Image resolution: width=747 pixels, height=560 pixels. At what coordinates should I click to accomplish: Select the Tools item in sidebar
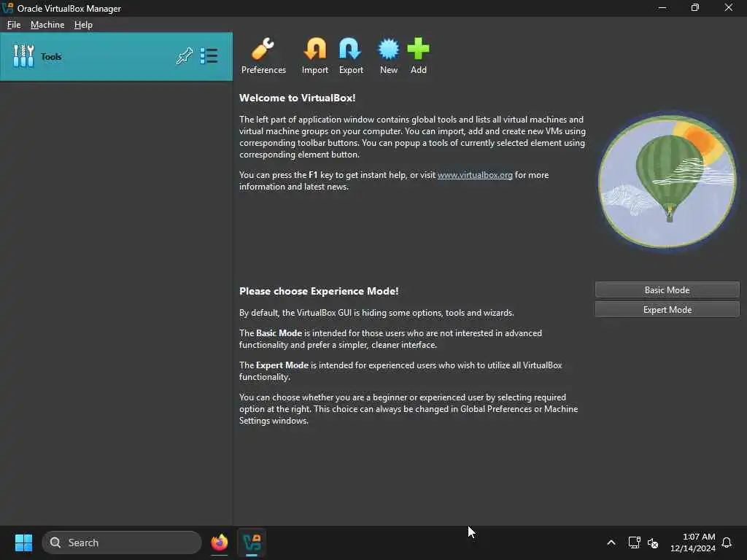point(116,57)
